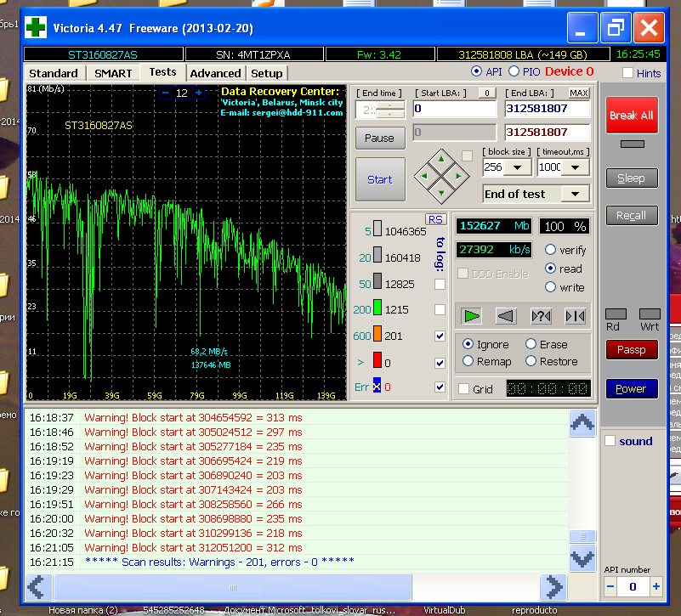Viewport: 681px width, 616px height.
Task: Click the log scroll up chevron
Action: (x=582, y=423)
